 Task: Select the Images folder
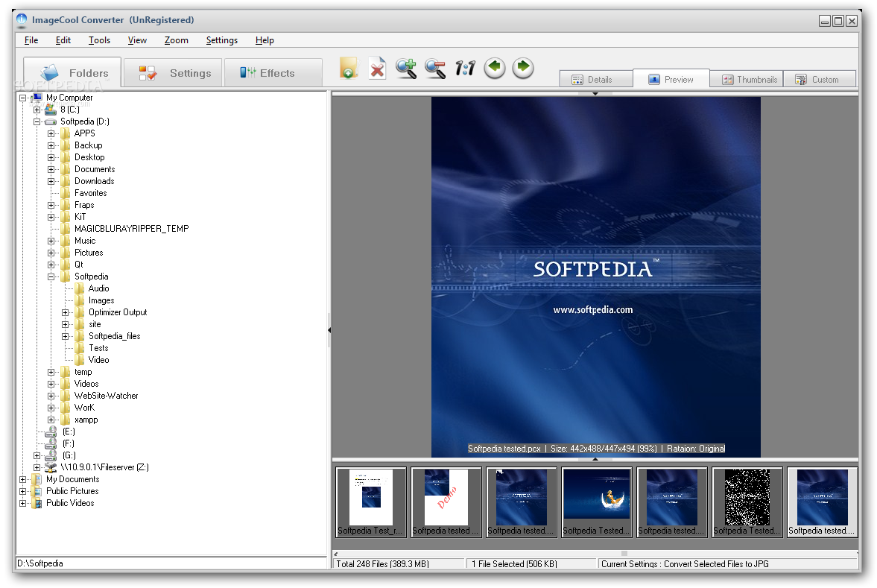click(x=101, y=300)
